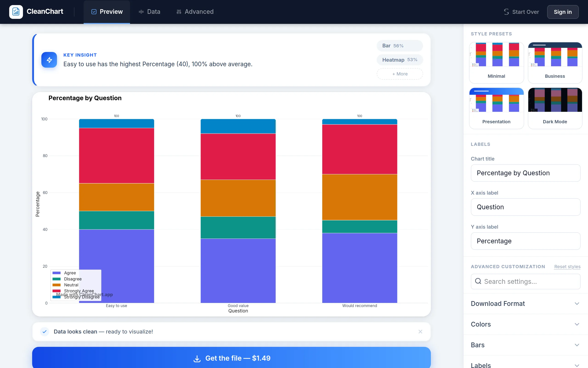Image resolution: width=588 pixels, height=368 pixels.
Task: Click the Agree legend color swatch
Action: [56, 273]
